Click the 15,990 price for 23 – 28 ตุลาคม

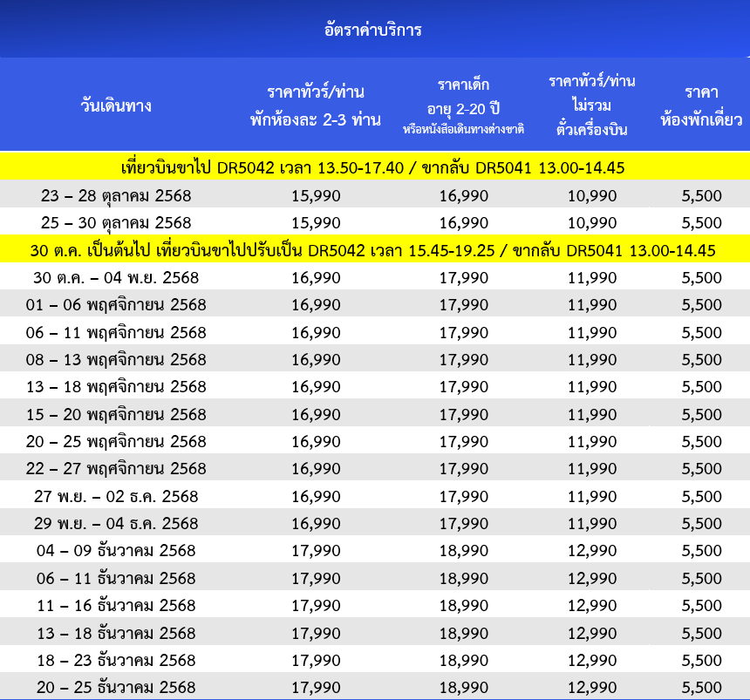(x=316, y=195)
